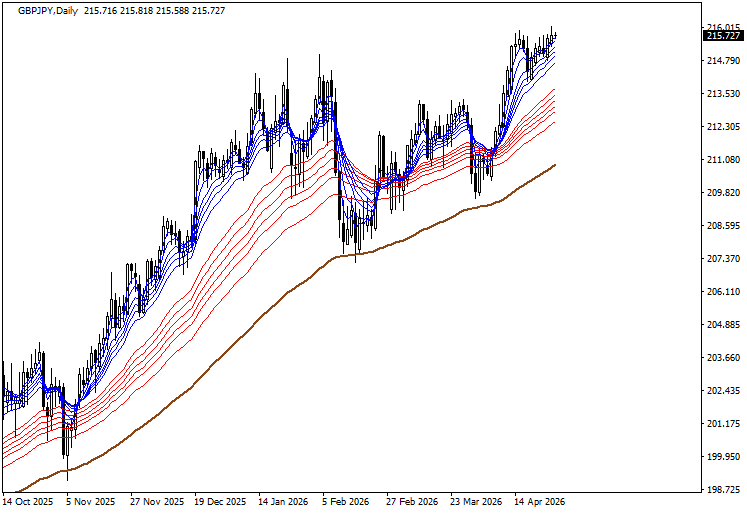The width and height of the screenshot is (747, 513).
Task: Select the 27 Nov 2025 date marker
Action: 156,502
